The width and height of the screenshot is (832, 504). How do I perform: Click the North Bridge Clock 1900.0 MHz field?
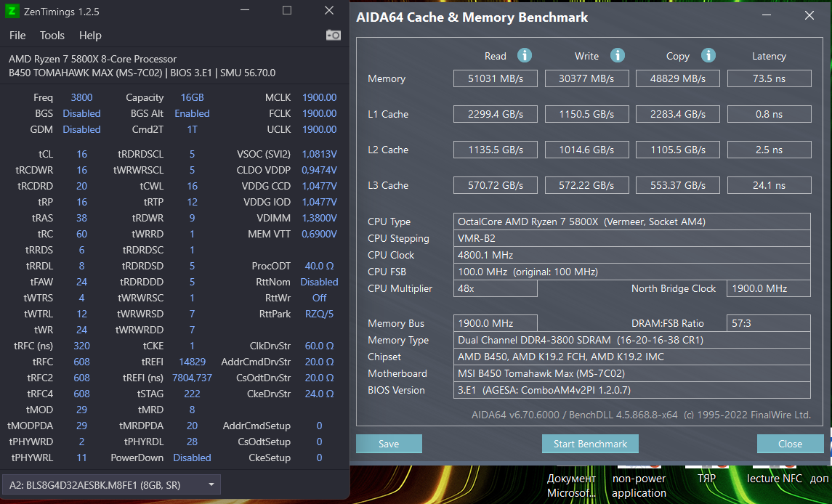pyautogui.click(x=768, y=288)
